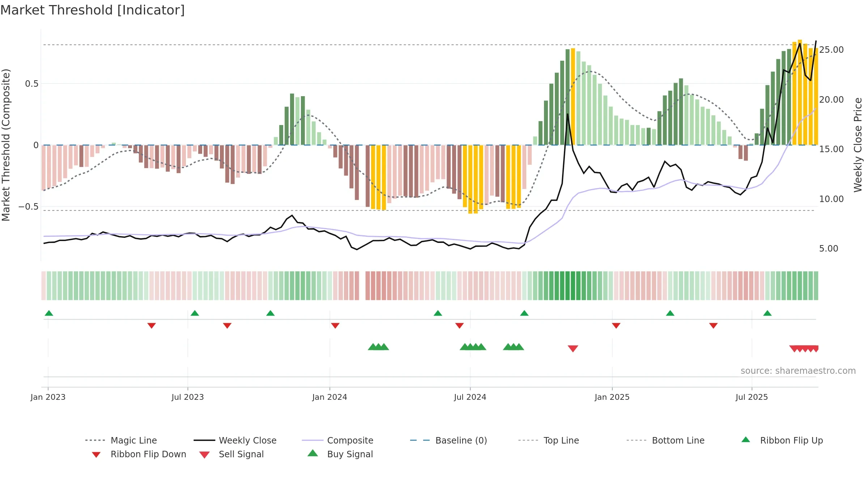Click the Ribbon Flip Down marker at Jan 2024
The image size is (868, 488).
[335, 326]
